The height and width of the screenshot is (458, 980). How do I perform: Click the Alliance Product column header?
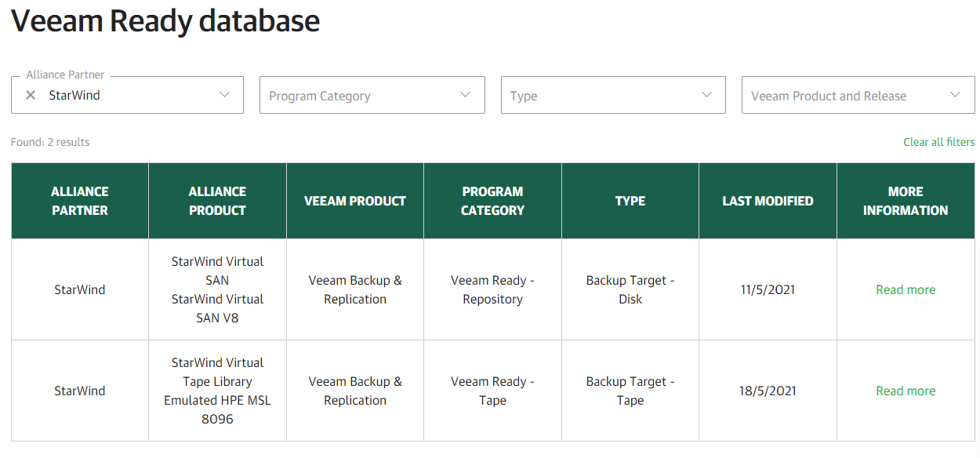tap(217, 201)
